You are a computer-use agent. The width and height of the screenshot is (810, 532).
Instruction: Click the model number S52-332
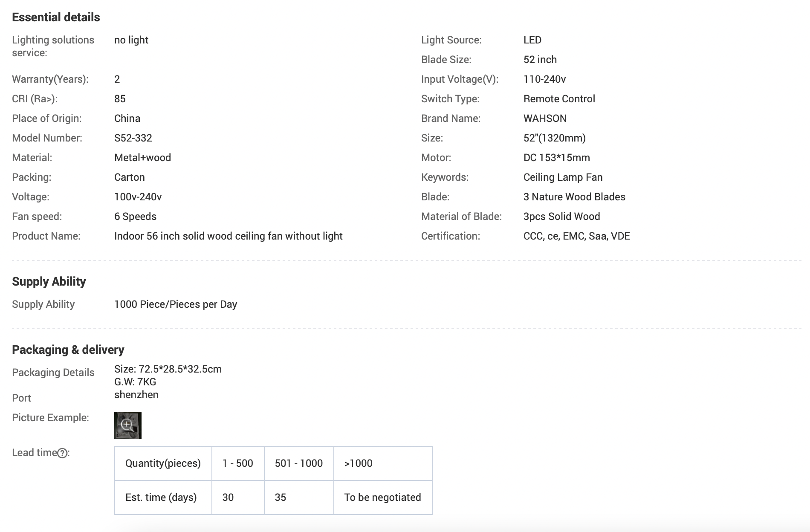(x=133, y=138)
